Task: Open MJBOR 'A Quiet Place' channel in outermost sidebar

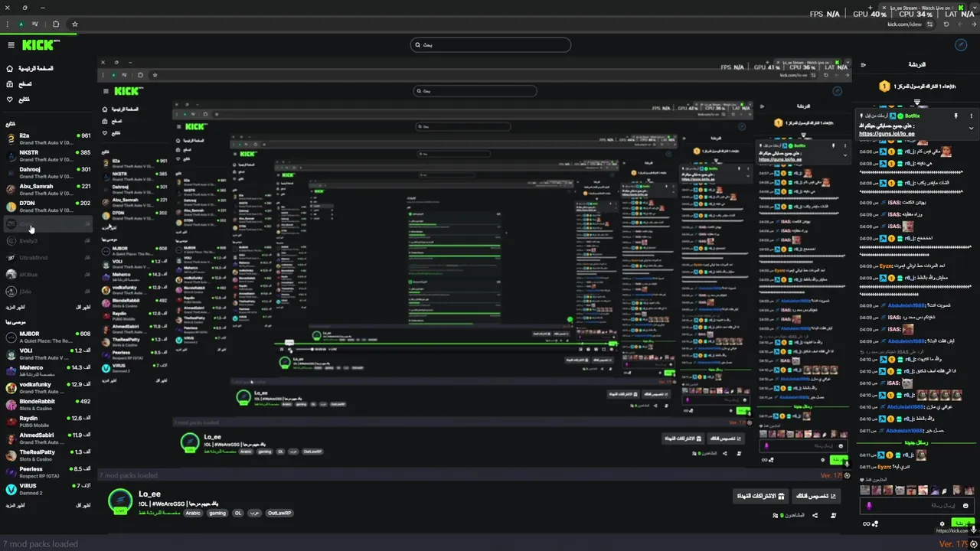Action: click(48, 337)
